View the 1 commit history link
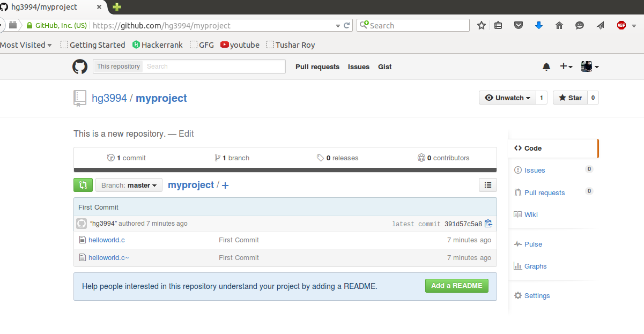The height and width of the screenshot is (334, 644). [x=127, y=158]
